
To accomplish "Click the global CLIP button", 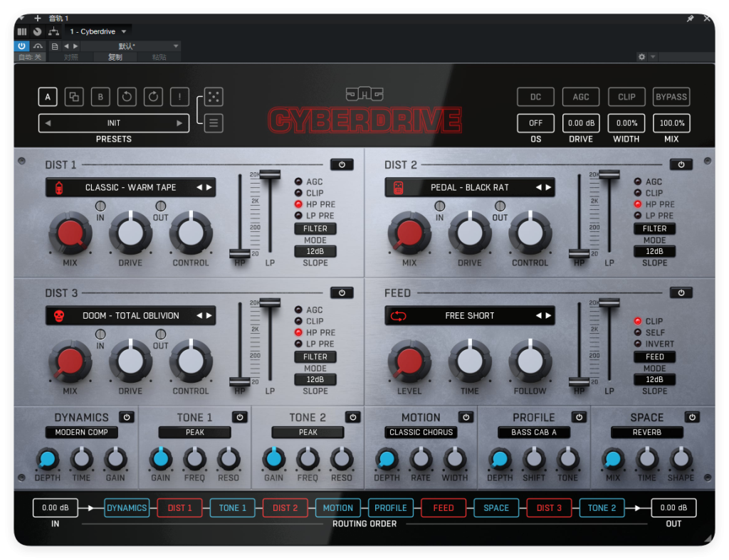I will [x=626, y=97].
